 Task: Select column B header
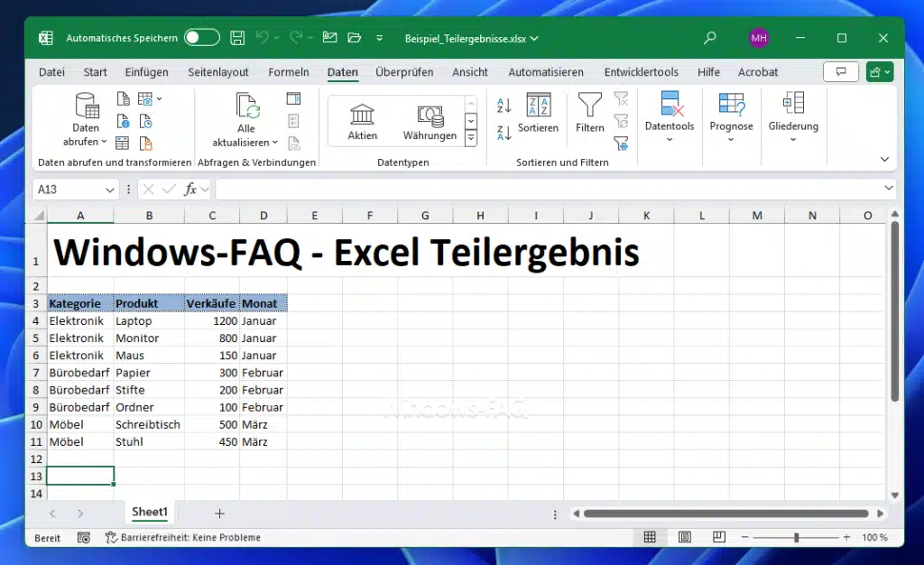[x=149, y=216]
